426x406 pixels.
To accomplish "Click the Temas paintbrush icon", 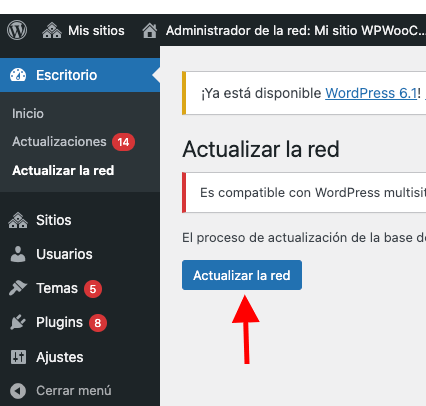I will click(x=18, y=288).
